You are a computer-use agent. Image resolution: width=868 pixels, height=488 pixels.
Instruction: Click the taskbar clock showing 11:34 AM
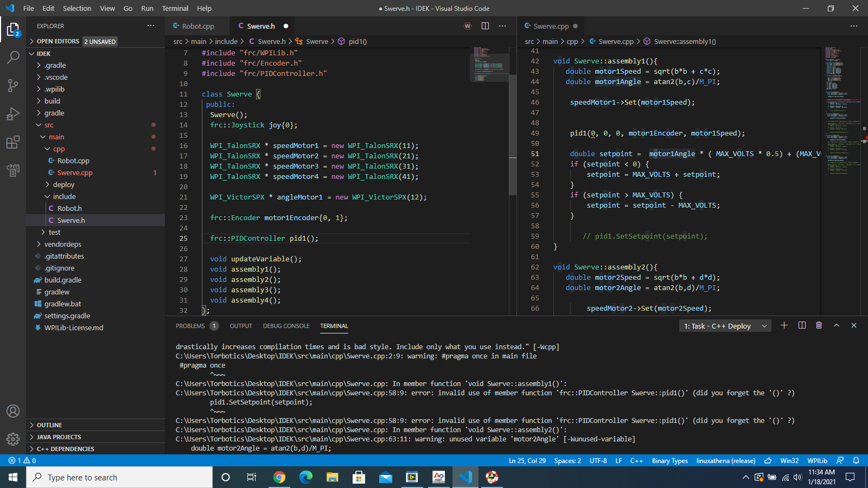(x=821, y=477)
